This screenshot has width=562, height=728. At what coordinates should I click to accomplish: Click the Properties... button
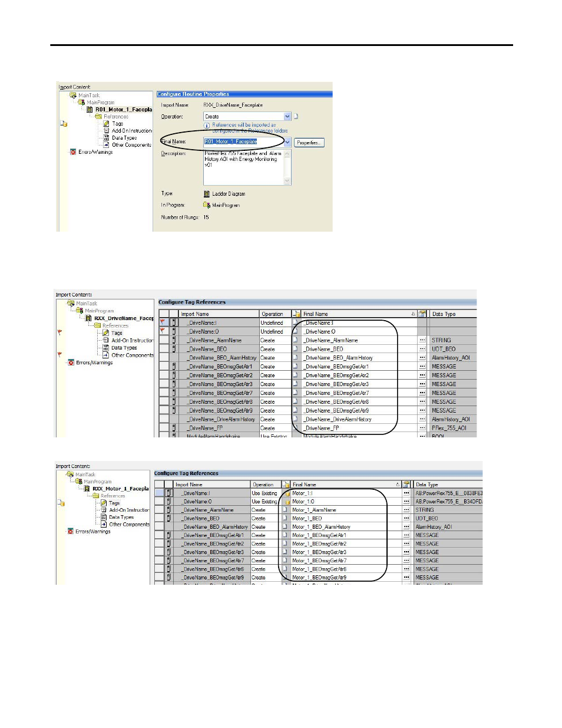tap(309, 143)
